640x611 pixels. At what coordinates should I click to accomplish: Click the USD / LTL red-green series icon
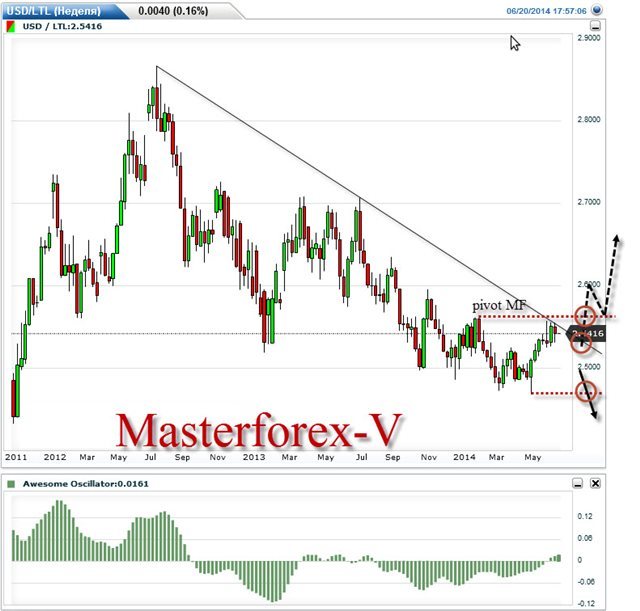(x=11, y=27)
